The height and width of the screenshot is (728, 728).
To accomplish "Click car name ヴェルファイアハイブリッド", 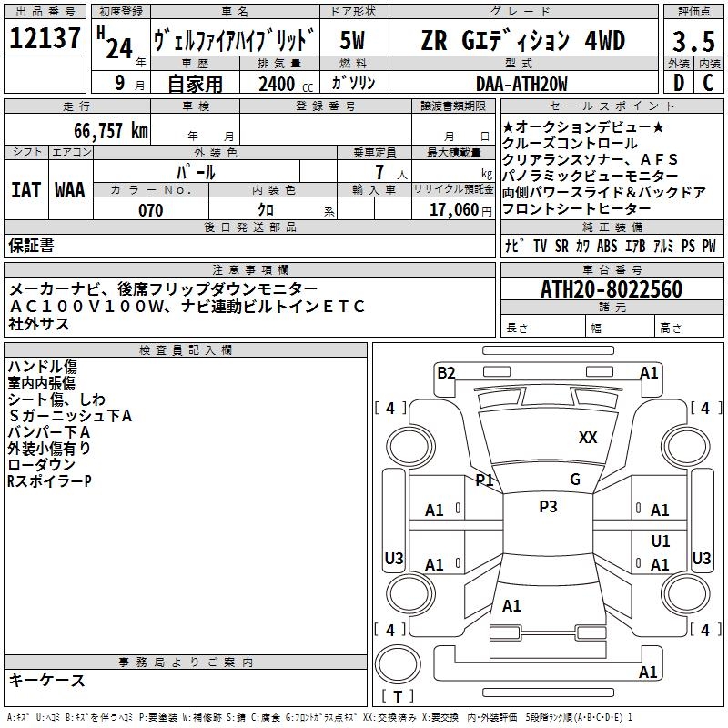I will point(234,40).
